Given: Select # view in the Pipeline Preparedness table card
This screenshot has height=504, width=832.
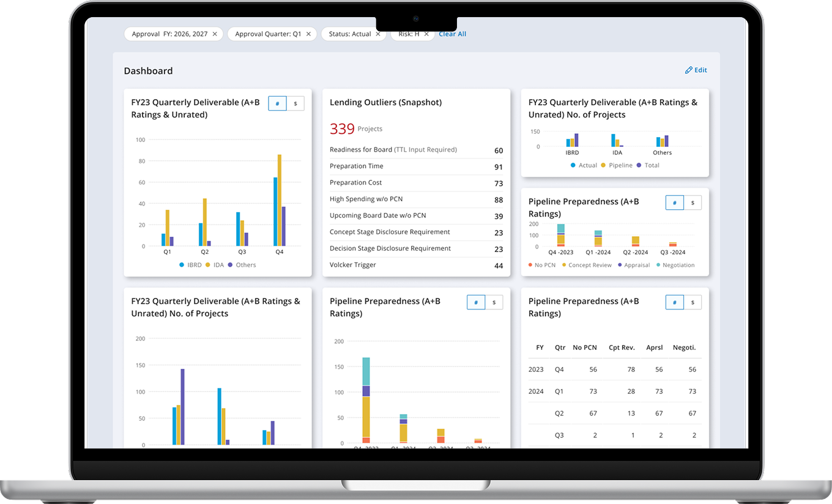Looking at the screenshot, I should coord(674,302).
